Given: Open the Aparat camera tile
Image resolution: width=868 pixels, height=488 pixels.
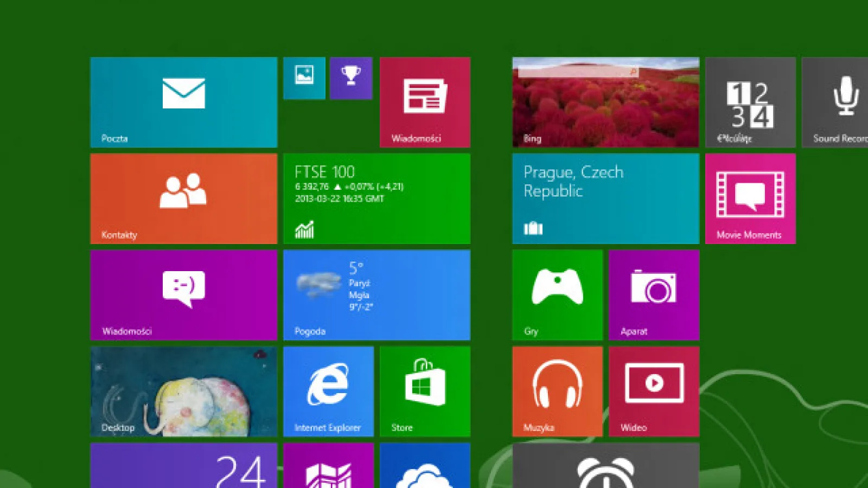Looking at the screenshot, I should pos(654,295).
